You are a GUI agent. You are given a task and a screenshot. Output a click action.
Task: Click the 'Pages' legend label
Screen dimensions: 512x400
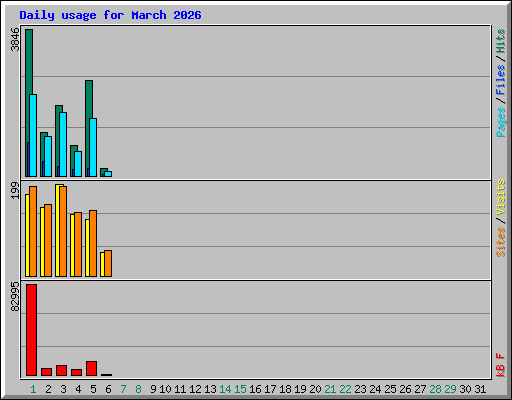[500, 122]
